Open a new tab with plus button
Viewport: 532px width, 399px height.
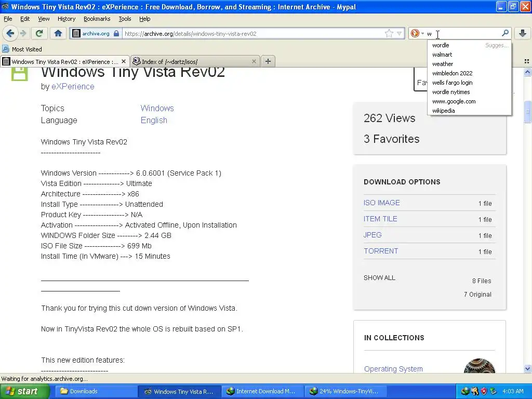click(x=268, y=61)
